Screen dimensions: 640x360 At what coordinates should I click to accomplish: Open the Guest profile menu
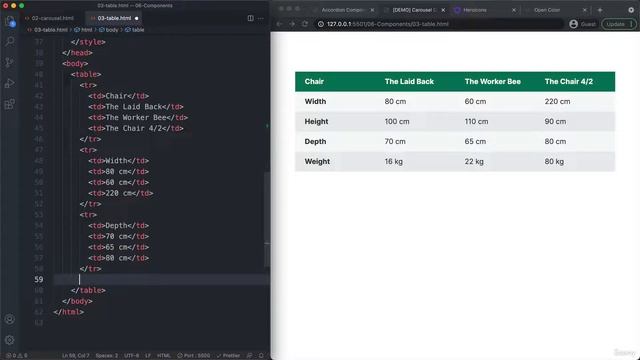(582, 24)
